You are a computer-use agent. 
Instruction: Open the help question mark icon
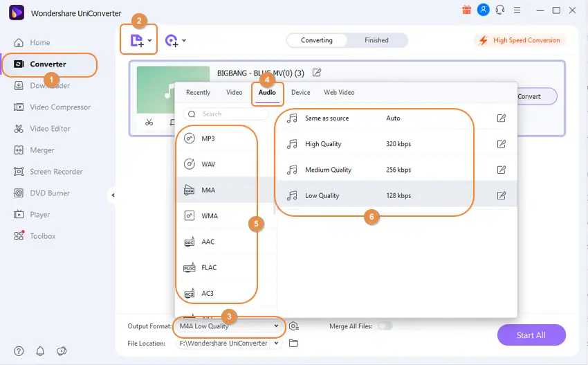tap(19, 351)
